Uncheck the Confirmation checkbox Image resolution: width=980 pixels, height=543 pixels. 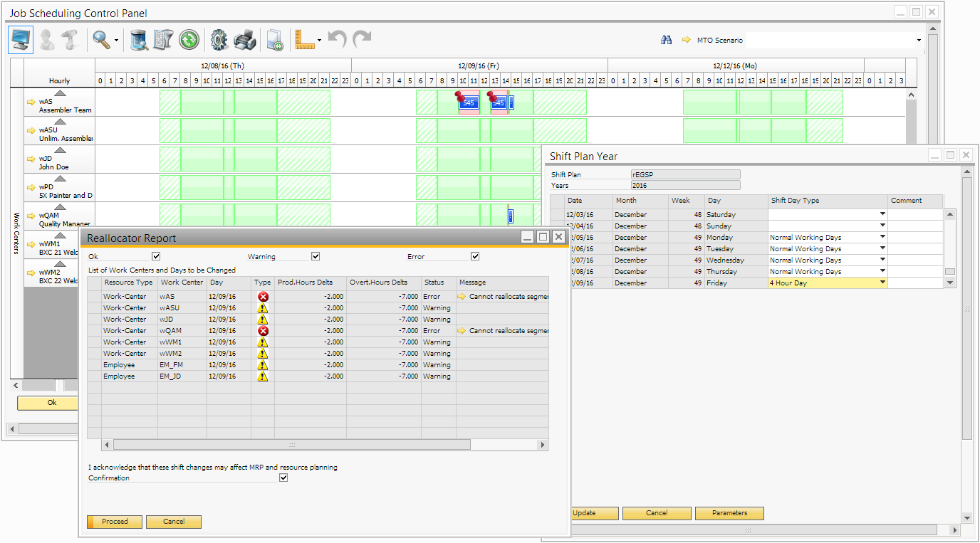tap(284, 478)
